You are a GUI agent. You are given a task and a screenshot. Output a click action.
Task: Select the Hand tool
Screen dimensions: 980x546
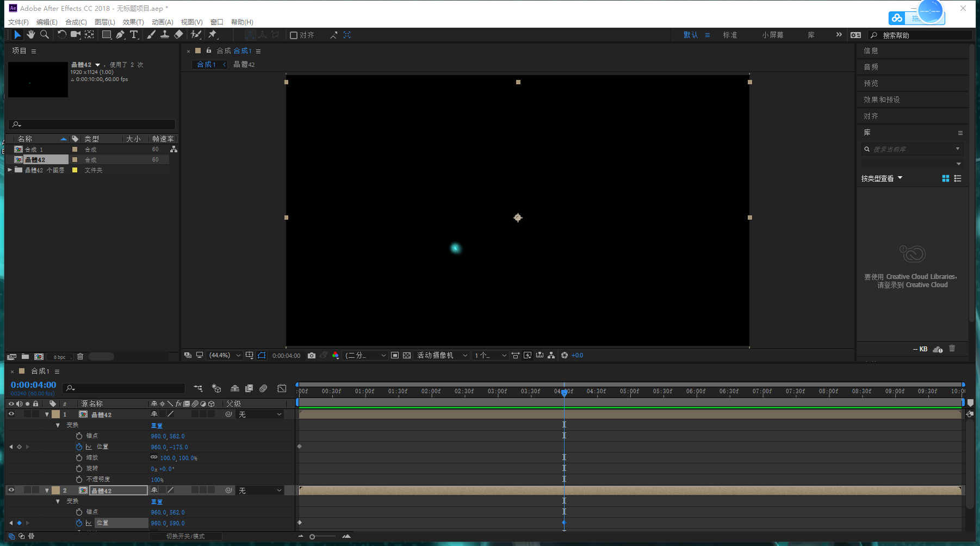click(x=31, y=35)
